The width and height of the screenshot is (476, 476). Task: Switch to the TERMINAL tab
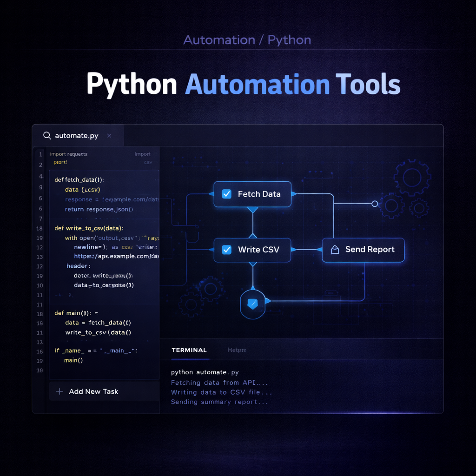pos(189,350)
